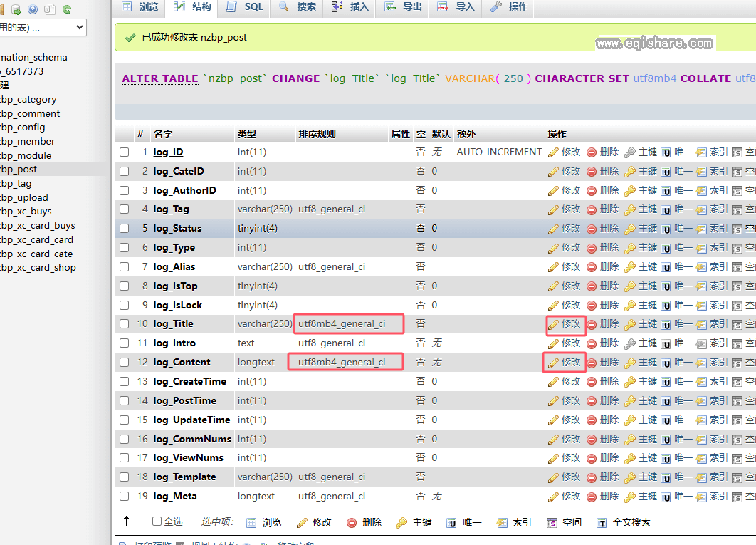Switch to the 浏览 browse tab
Image resolution: width=756 pixels, height=545 pixels.
click(x=140, y=9)
